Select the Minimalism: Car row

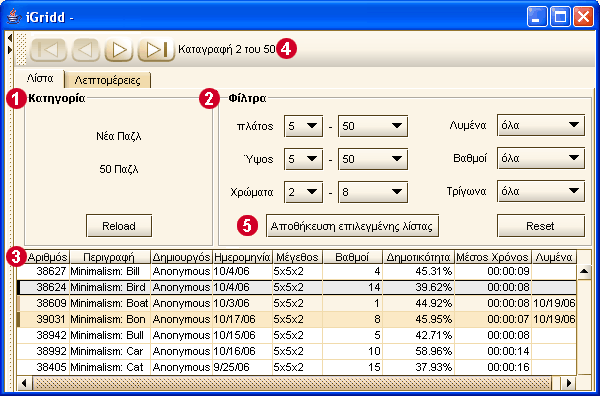297,351
